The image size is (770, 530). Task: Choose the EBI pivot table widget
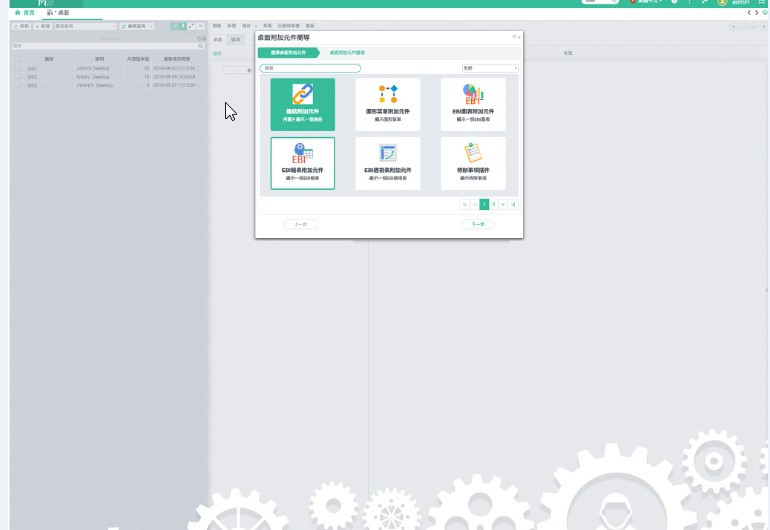pyautogui.click(x=387, y=163)
